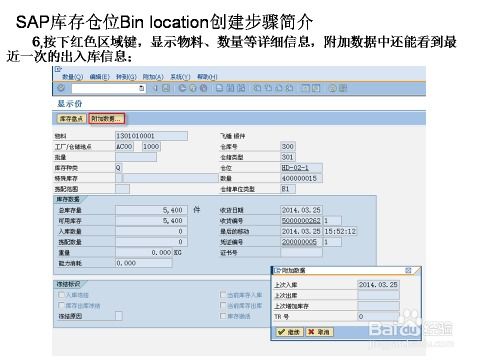
Task: Click the red Cancel icon in toolbar
Action: 203,88
